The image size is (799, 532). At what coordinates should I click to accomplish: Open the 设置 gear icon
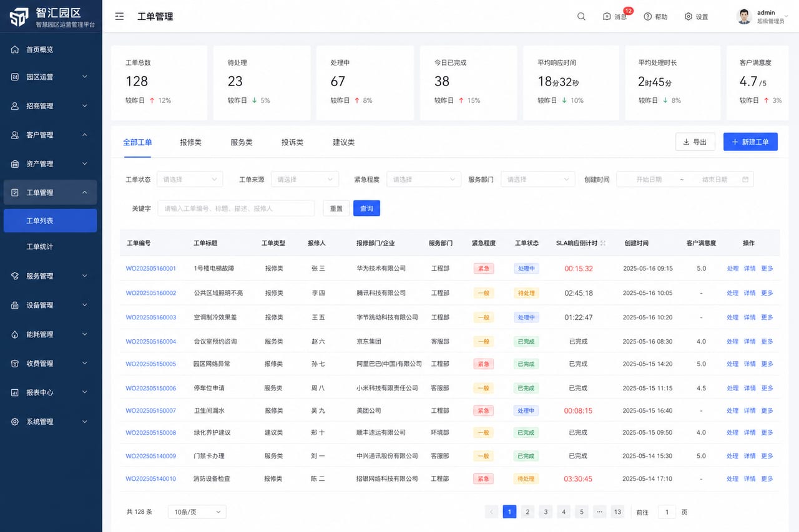[689, 17]
